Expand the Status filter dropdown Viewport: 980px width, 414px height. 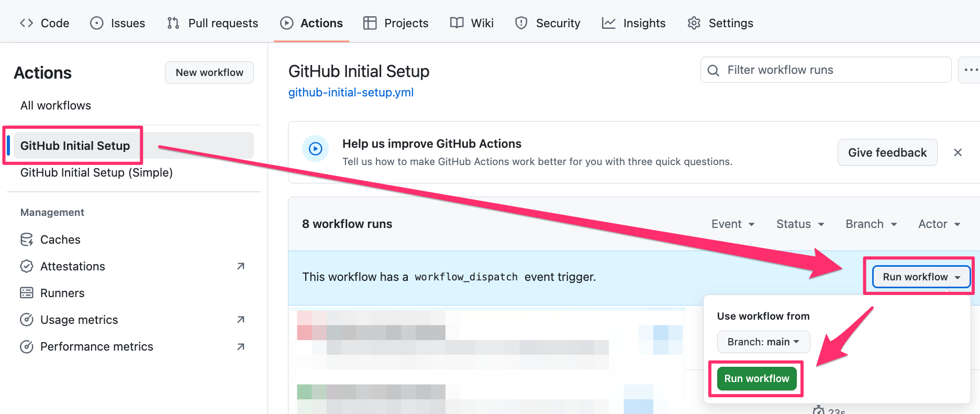click(x=800, y=224)
